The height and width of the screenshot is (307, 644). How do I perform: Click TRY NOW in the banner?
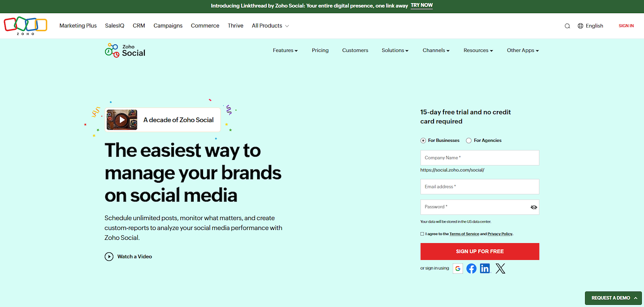click(422, 6)
